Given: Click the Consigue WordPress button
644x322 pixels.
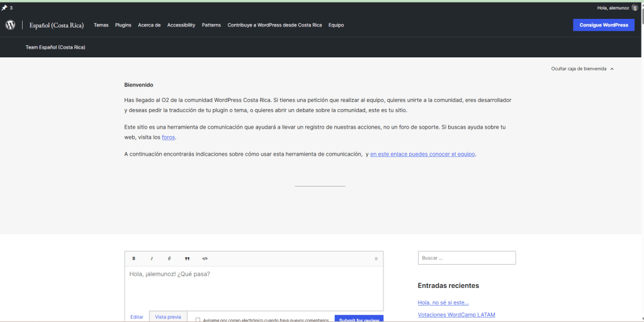Looking at the screenshot, I should tap(604, 25).
